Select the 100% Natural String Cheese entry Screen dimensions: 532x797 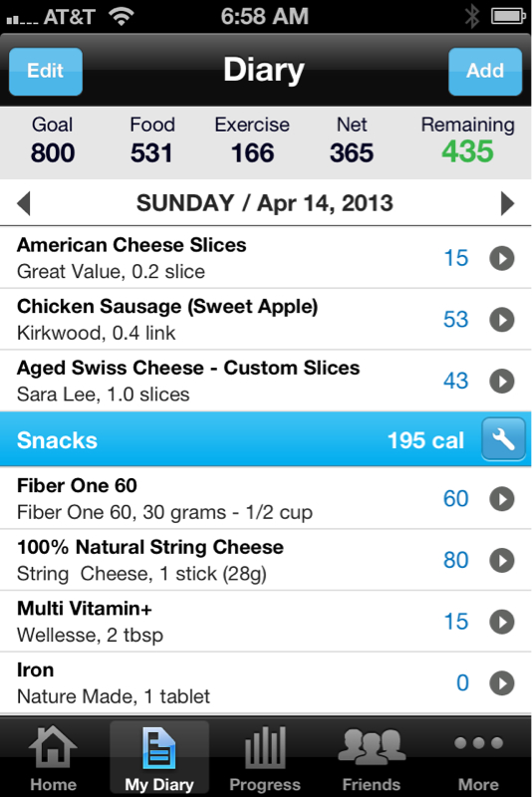(x=266, y=560)
